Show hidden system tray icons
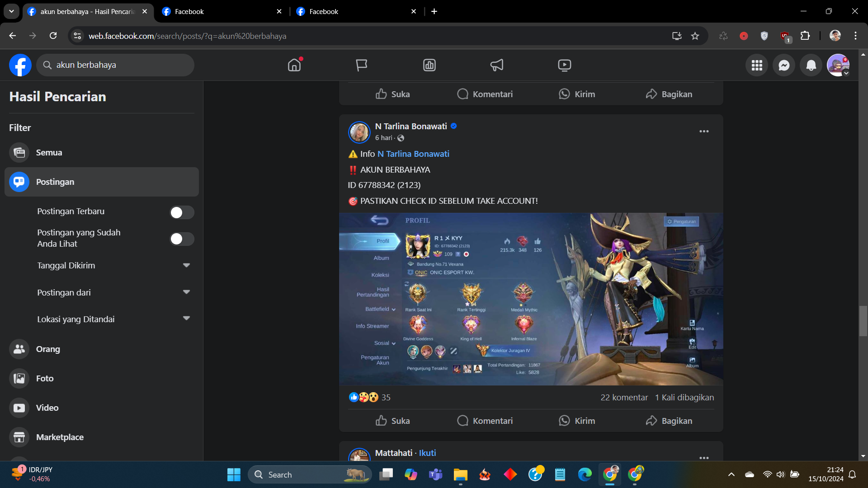Screen dimensions: 868x488 pyautogui.click(x=731, y=474)
